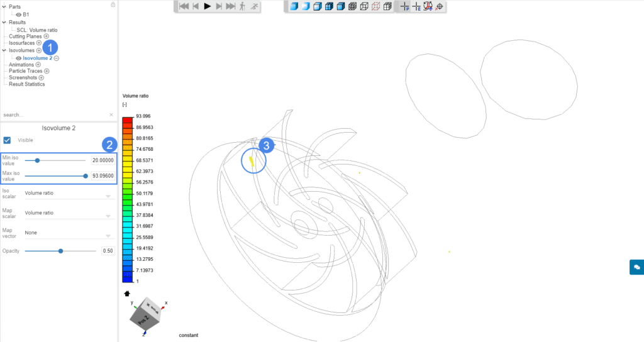Open Result Statistics item
644x342 pixels.
coord(26,84)
